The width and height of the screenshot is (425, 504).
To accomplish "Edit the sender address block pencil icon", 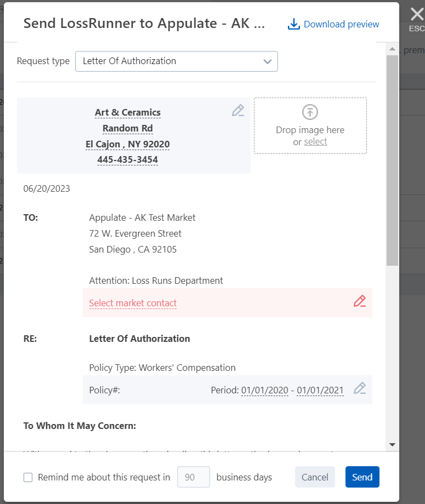I will (237, 111).
